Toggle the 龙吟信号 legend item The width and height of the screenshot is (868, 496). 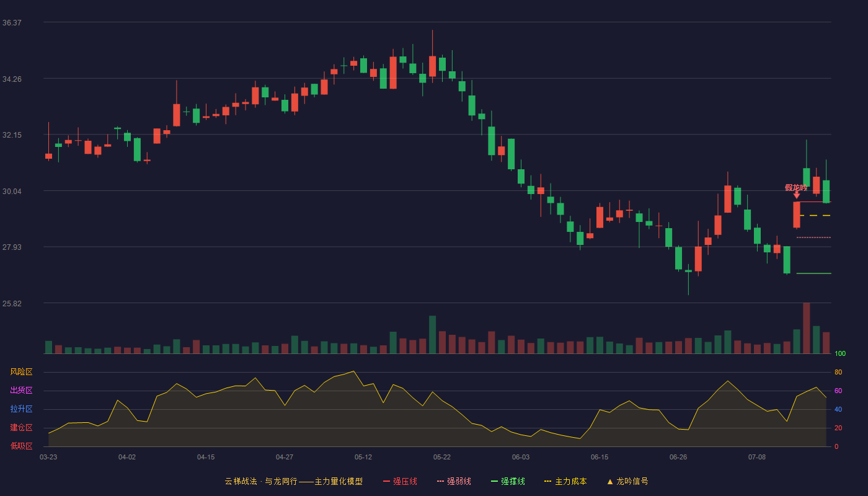pos(627,481)
